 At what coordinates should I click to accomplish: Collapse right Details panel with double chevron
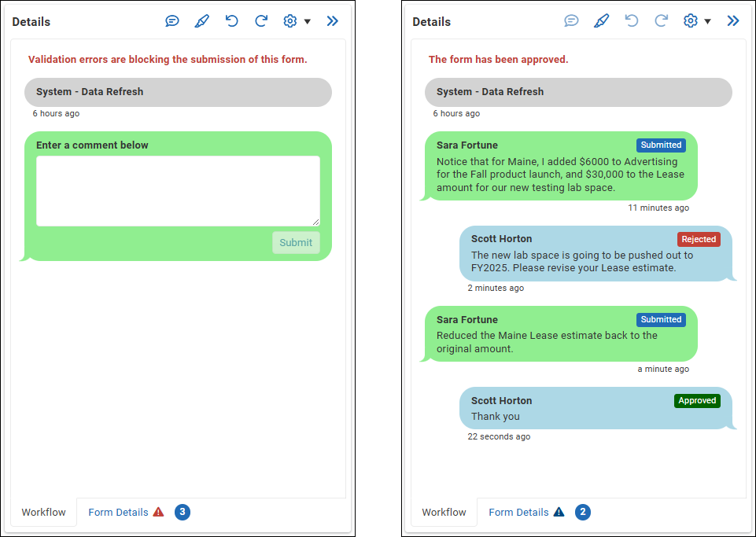tap(733, 21)
